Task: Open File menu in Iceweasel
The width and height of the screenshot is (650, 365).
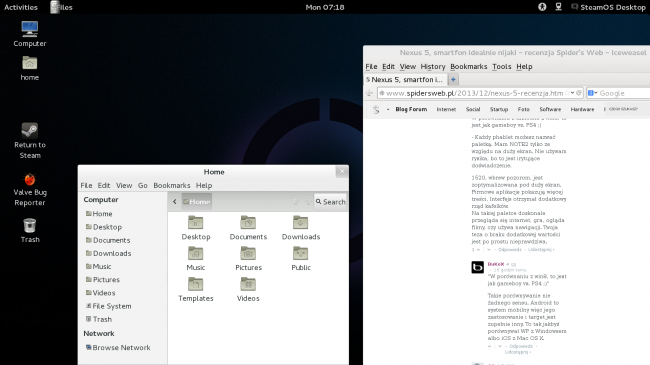Action: (x=371, y=66)
